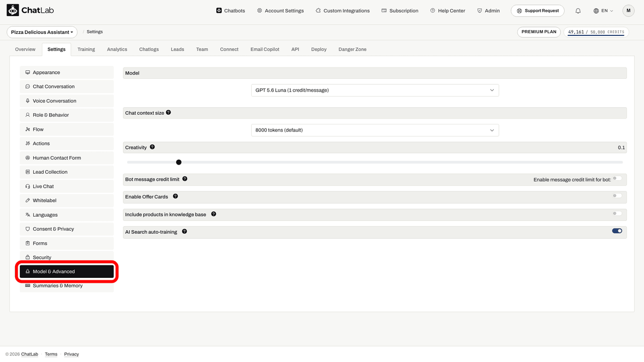644x362 pixels.
Task: Turn on the Enable Offer Cards switch
Action: tap(617, 196)
